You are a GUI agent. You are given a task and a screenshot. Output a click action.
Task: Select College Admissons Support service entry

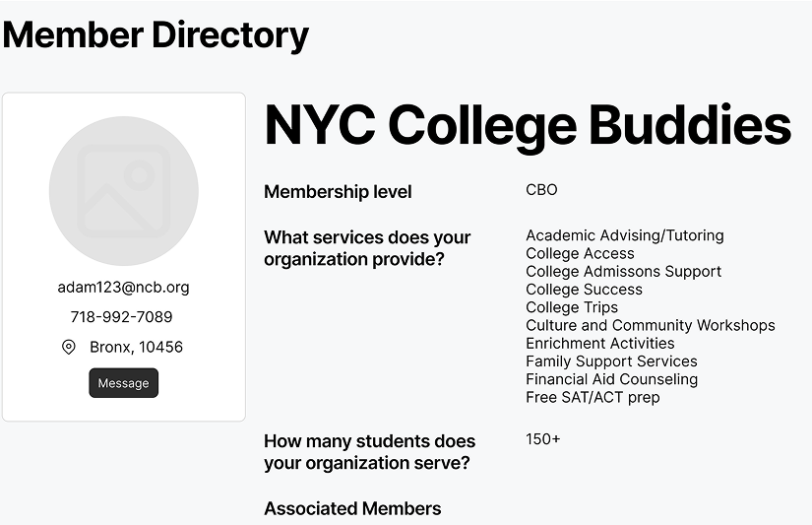(623, 271)
